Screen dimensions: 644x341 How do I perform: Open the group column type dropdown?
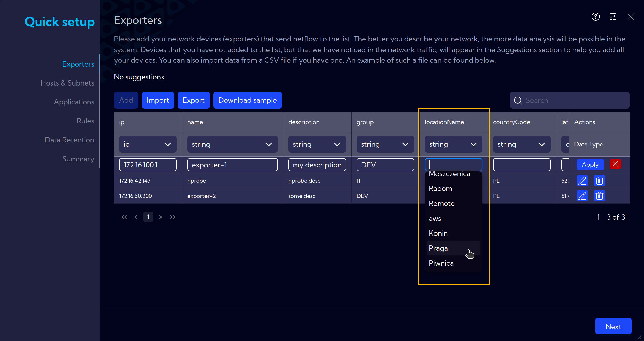point(385,144)
